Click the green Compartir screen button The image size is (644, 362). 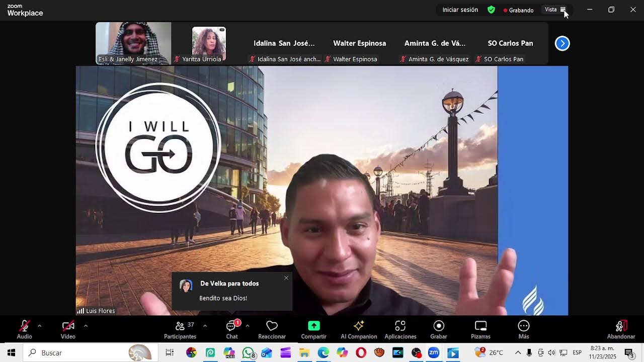(313, 330)
